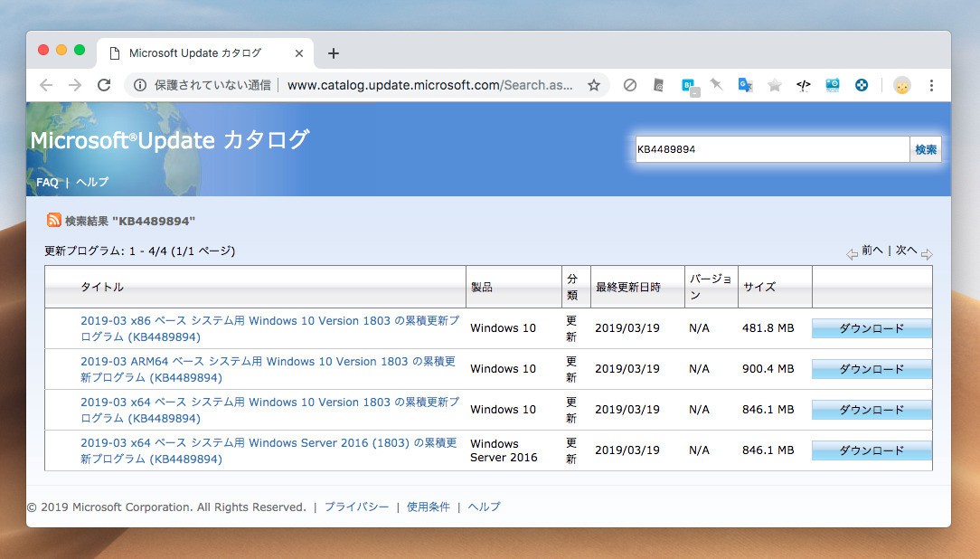Click the KB4489894 search input field
Viewport: 980px width, 559px height.
[771, 149]
